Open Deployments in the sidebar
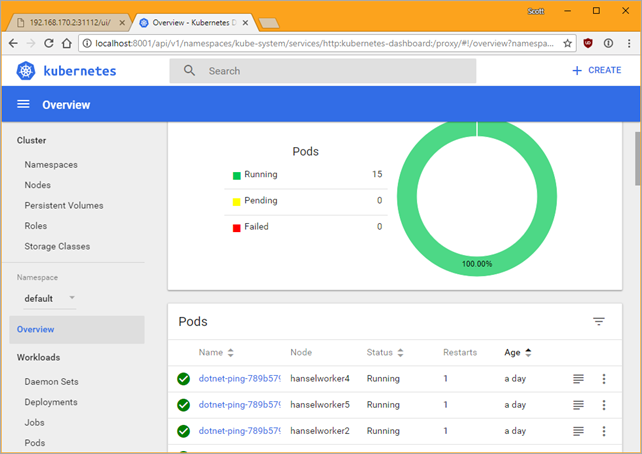The width and height of the screenshot is (642, 454). [51, 402]
